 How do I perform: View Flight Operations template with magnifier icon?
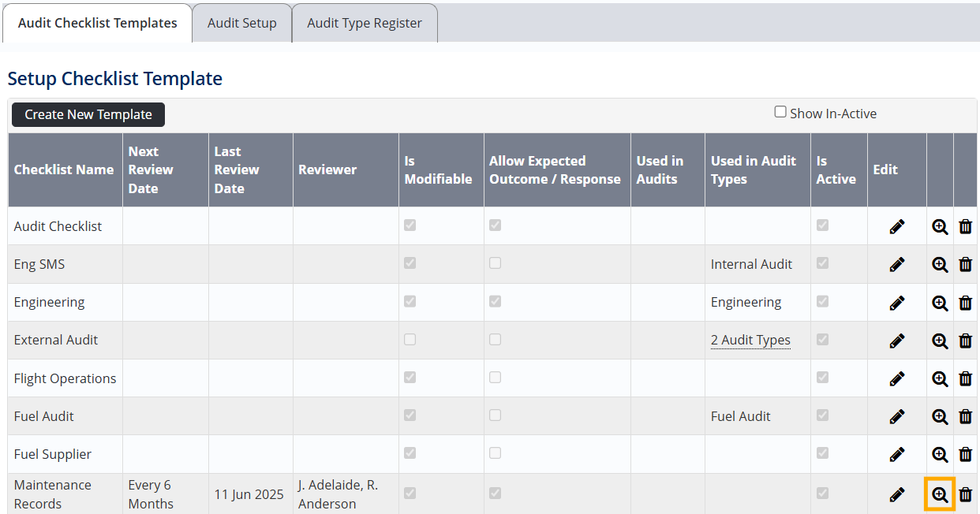coord(940,378)
